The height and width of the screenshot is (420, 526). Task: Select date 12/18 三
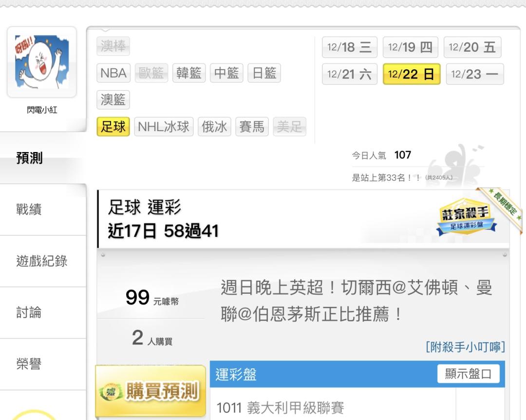[350, 47]
